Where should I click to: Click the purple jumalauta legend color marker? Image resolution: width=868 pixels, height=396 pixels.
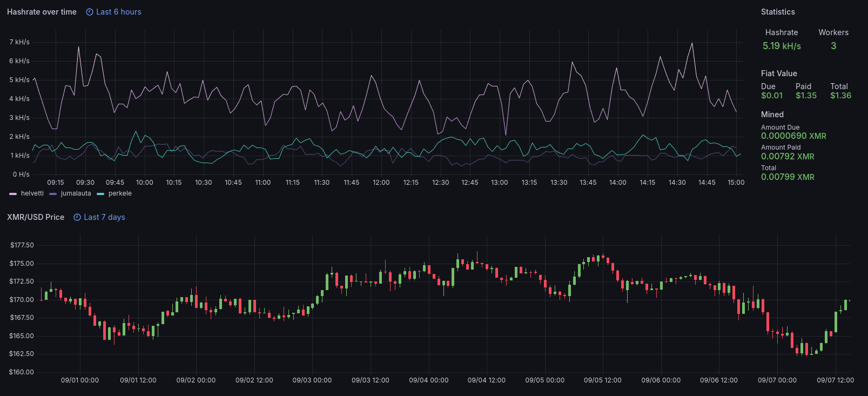tap(53, 194)
